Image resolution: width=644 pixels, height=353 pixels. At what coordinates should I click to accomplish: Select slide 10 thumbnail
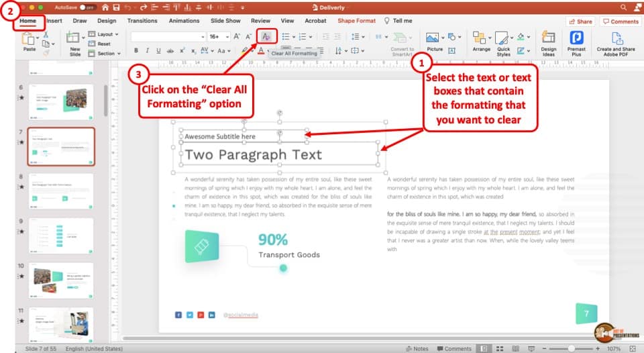(61, 281)
